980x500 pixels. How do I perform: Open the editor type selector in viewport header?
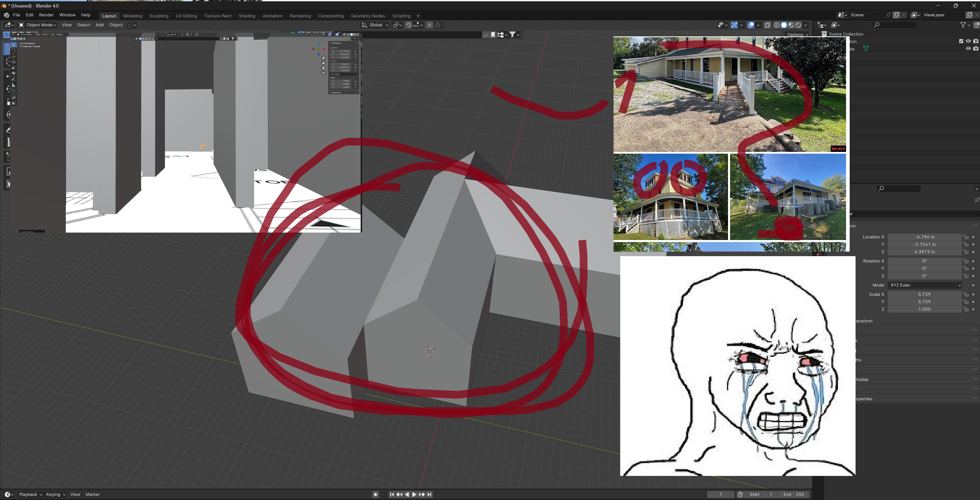click(9, 25)
